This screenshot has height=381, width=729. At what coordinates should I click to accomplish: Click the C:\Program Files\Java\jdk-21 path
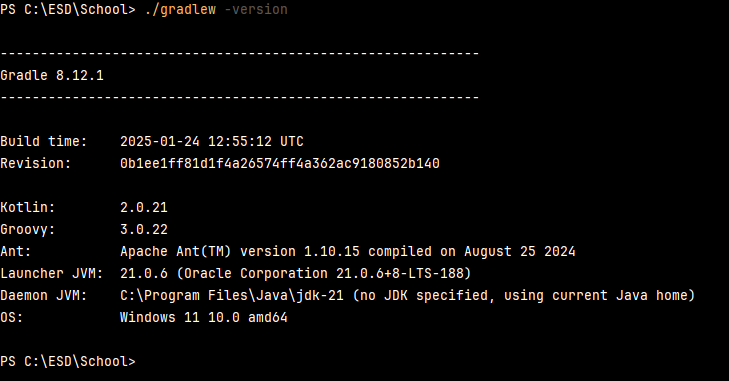click(232, 295)
